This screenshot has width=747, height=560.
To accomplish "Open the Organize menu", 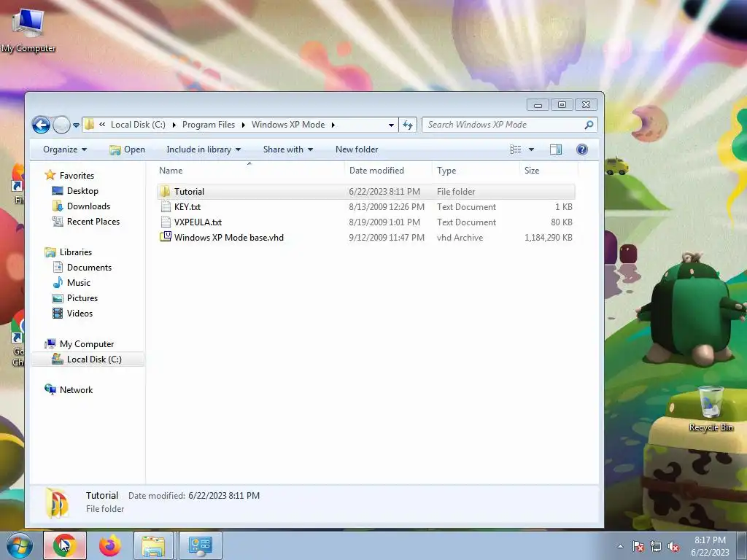I will [x=65, y=149].
